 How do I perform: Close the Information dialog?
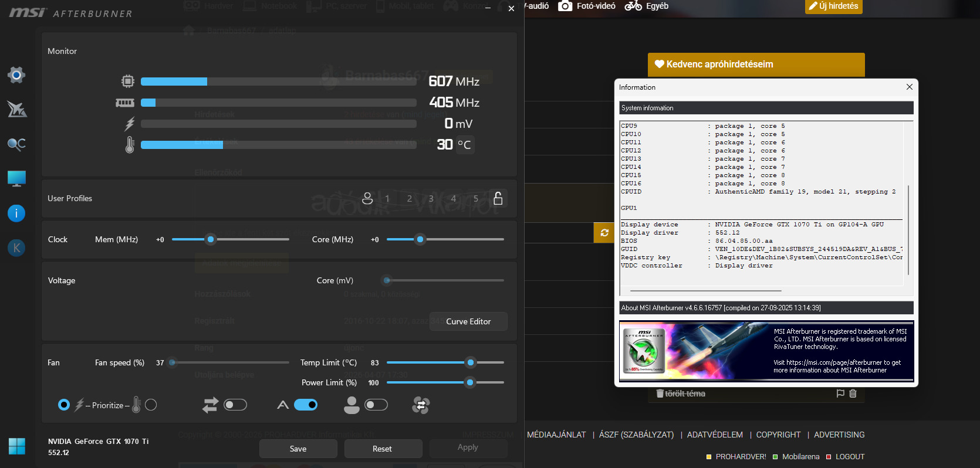coord(910,87)
